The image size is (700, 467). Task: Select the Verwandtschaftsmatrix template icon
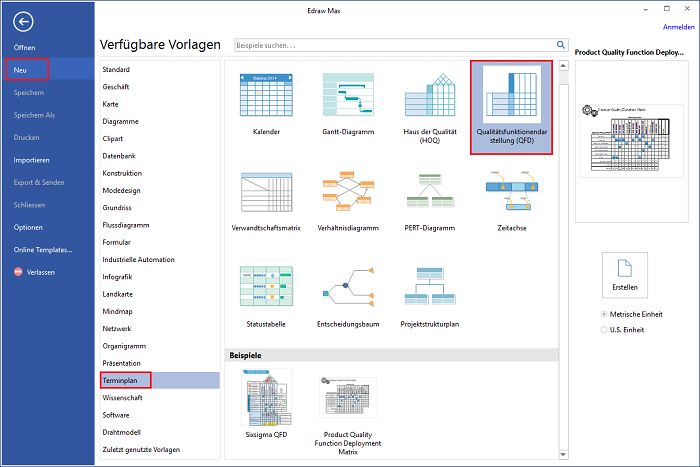(x=267, y=192)
